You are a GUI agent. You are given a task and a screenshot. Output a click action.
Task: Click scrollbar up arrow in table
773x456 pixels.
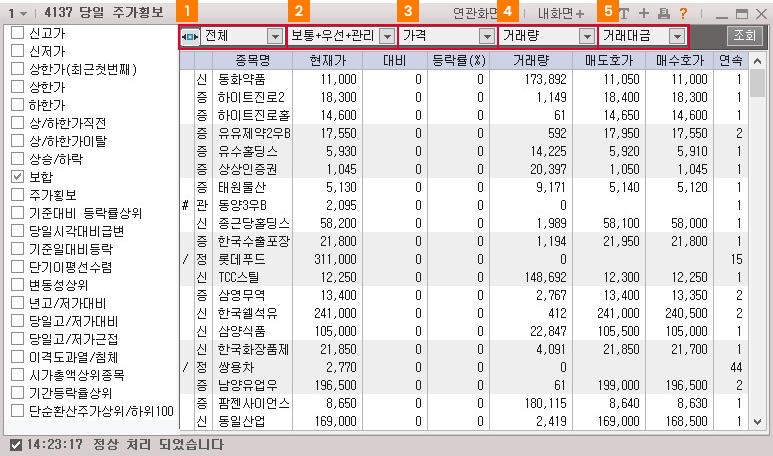click(x=757, y=61)
